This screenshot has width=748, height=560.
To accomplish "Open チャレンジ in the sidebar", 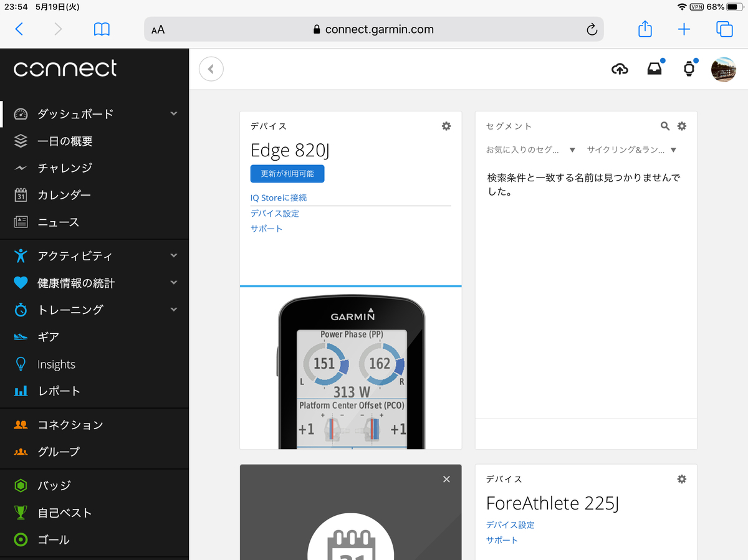I will (x=65, y=168).
